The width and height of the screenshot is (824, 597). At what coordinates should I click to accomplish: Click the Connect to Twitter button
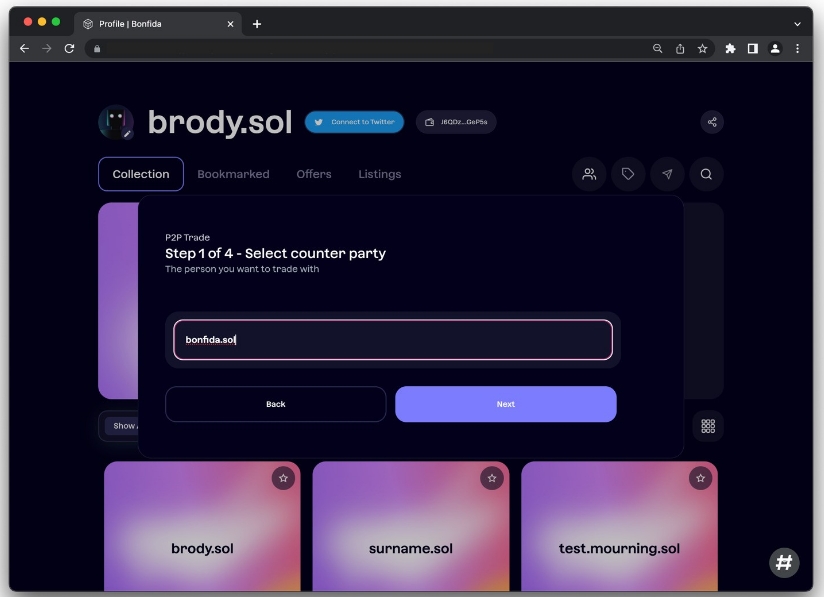(354, 122)
